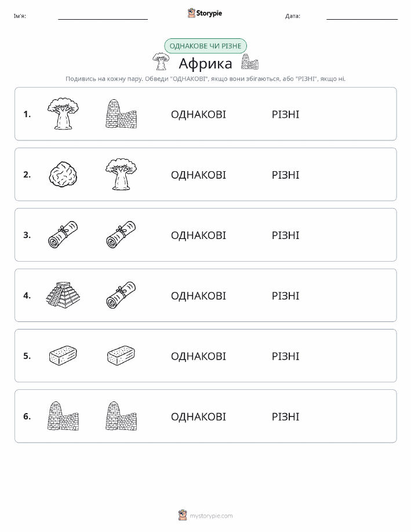Click the first scroll picture in row 3
Screen dimensions: 411x532
pyautogui.click(x=63, y=234)
